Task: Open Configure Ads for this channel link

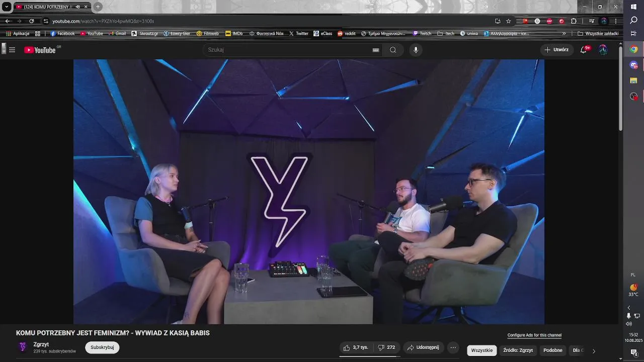Action: click(x=534, y=335)
